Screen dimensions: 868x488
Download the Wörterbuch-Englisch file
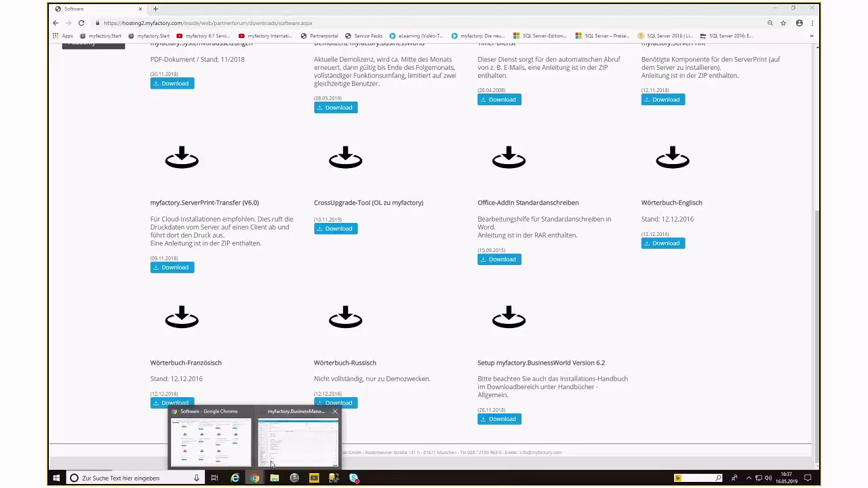[x=663, y=243]
